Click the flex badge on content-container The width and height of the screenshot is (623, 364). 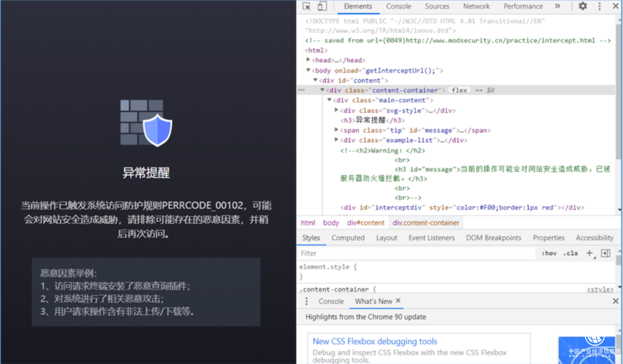pos(459,90)
